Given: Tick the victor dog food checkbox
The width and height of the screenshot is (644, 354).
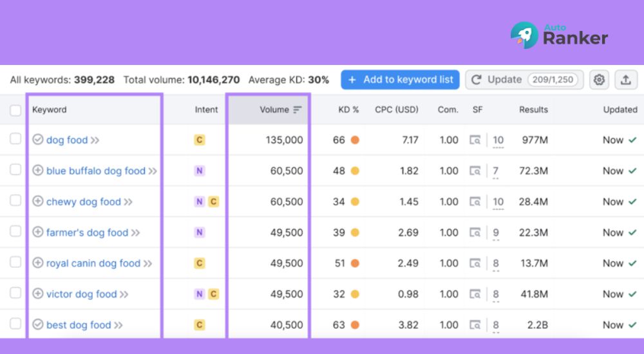Looking at the screenshot, I should [x=15, y=292].
